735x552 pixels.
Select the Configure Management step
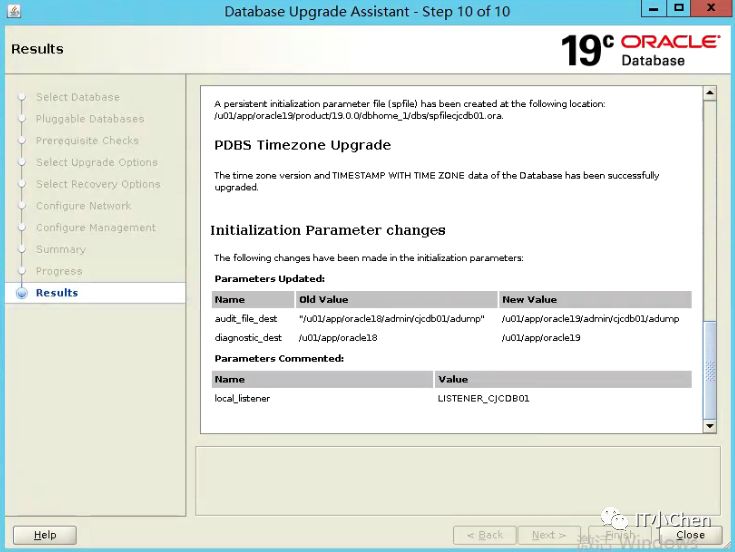click(96, 228)
